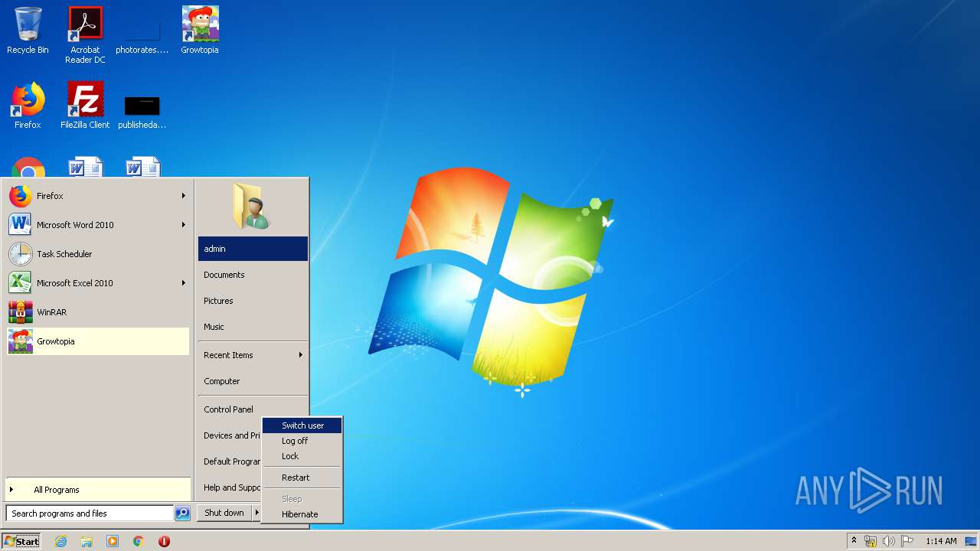The image size is (980, 551).
Task: Open Music from Start menu
Action: coord(253,327)
